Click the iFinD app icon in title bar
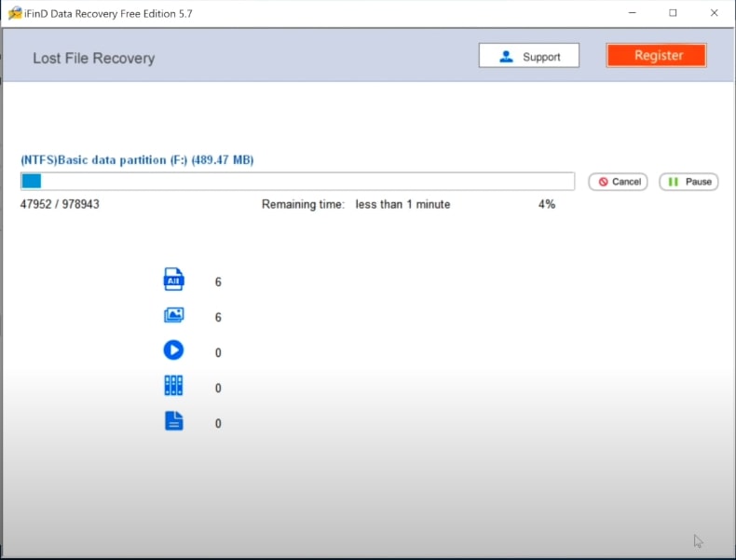Image resolution: width=736 pixels, height=560 pixels. pyautogui.click(x=13, y=13)
